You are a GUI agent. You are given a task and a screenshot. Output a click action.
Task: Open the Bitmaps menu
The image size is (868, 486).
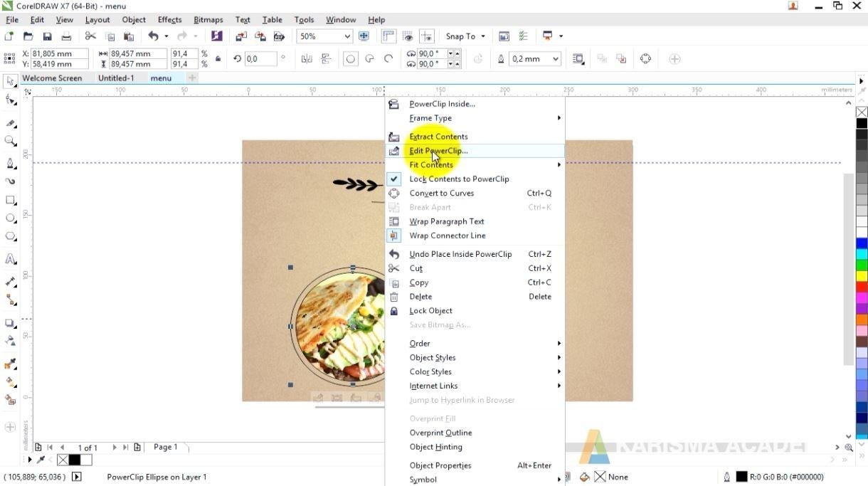pos(208,19)
